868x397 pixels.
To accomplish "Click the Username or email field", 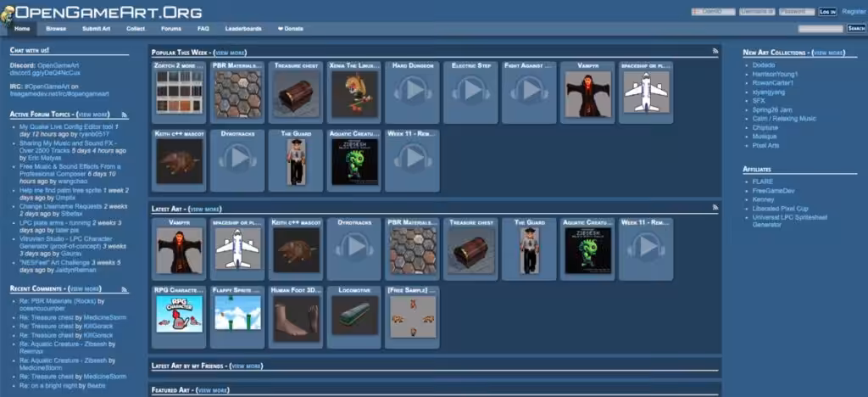I will click(757, 12).
